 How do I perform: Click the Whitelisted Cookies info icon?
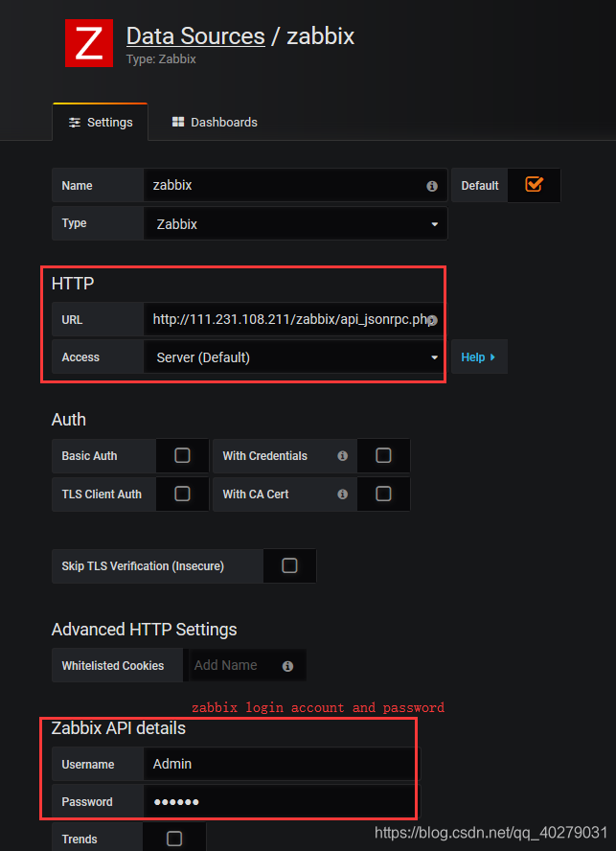point(287,666)
